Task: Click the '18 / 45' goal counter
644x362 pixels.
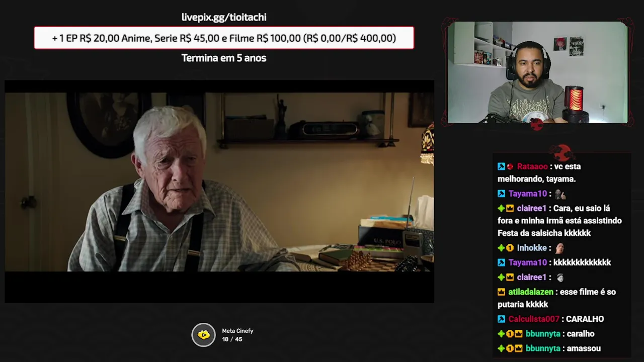Action: click(x=232, y=339)
